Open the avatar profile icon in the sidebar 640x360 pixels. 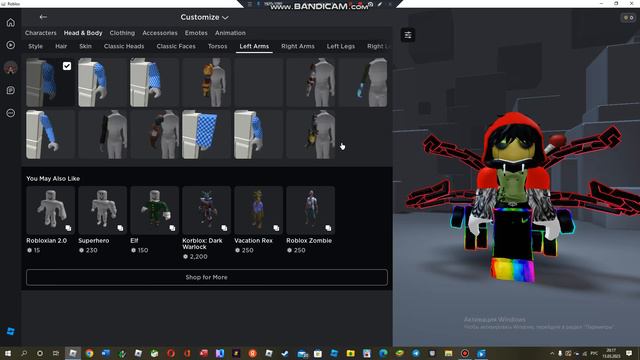click(x=11, y=68)
